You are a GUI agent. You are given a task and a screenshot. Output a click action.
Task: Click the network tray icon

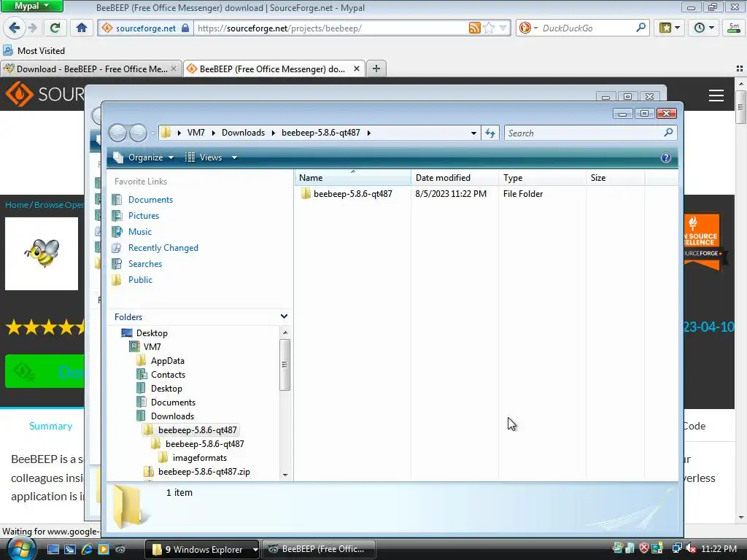(x=676, y=548)
